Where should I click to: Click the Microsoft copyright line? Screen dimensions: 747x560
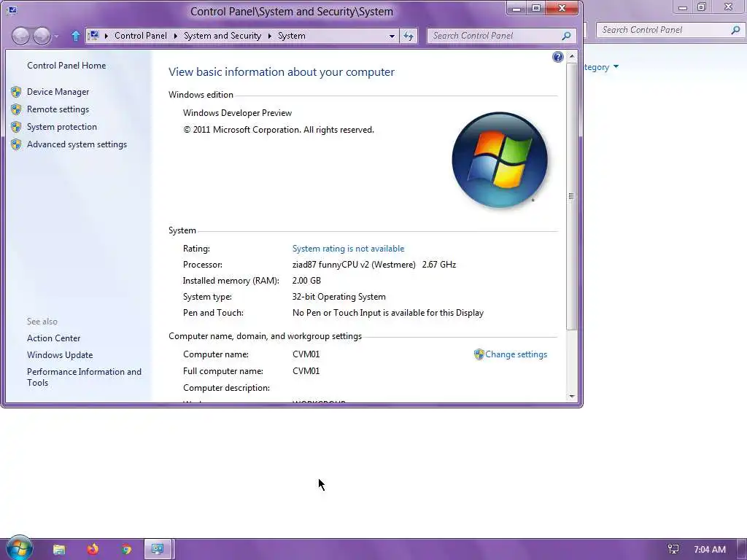279,130
